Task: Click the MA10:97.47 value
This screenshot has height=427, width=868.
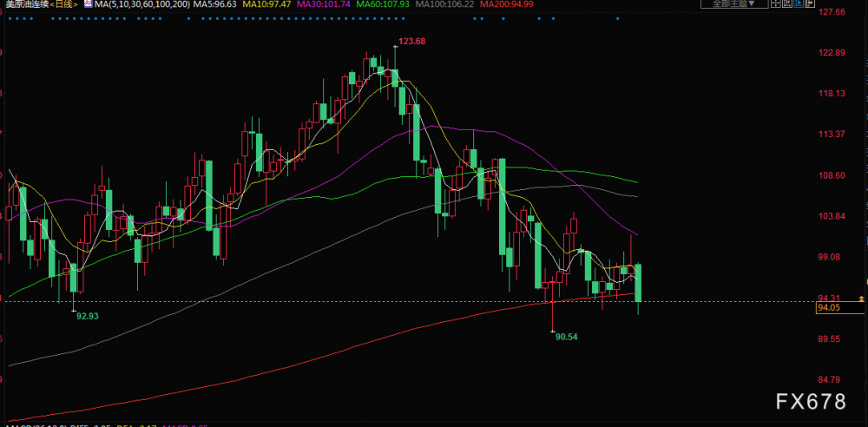Action: [268, 4]
